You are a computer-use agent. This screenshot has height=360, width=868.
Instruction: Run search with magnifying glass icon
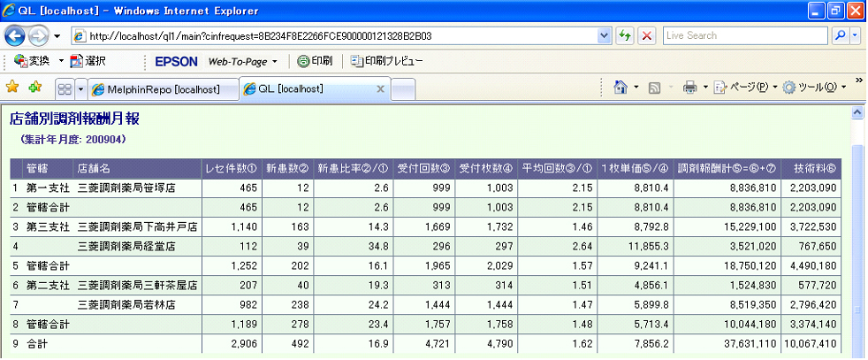click(x=841, y=35)
